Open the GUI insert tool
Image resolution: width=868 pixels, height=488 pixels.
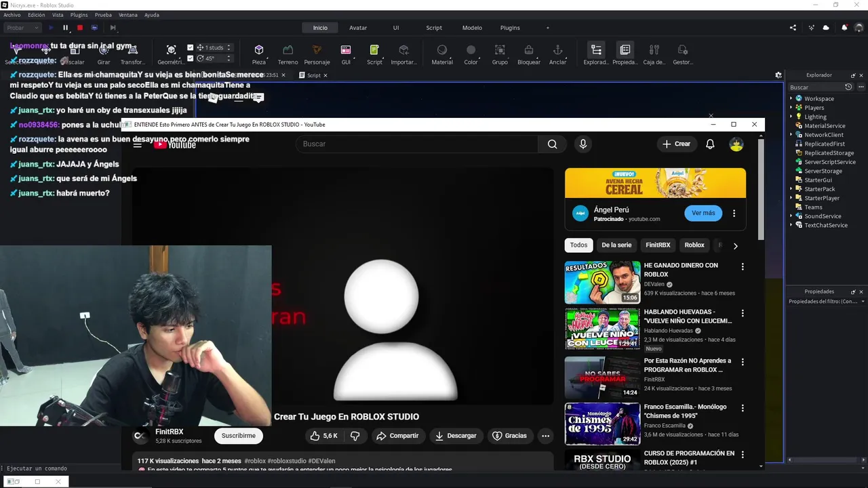coord(346,54)
